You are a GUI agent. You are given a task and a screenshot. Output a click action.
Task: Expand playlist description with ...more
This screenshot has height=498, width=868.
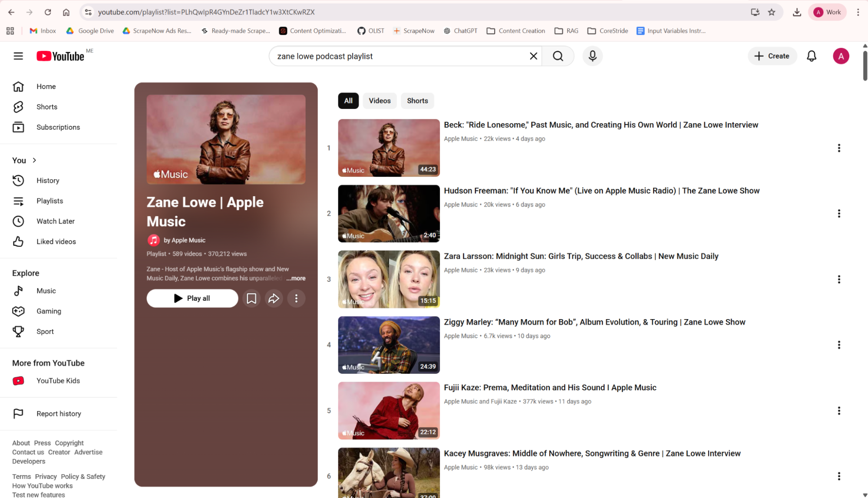296,278
